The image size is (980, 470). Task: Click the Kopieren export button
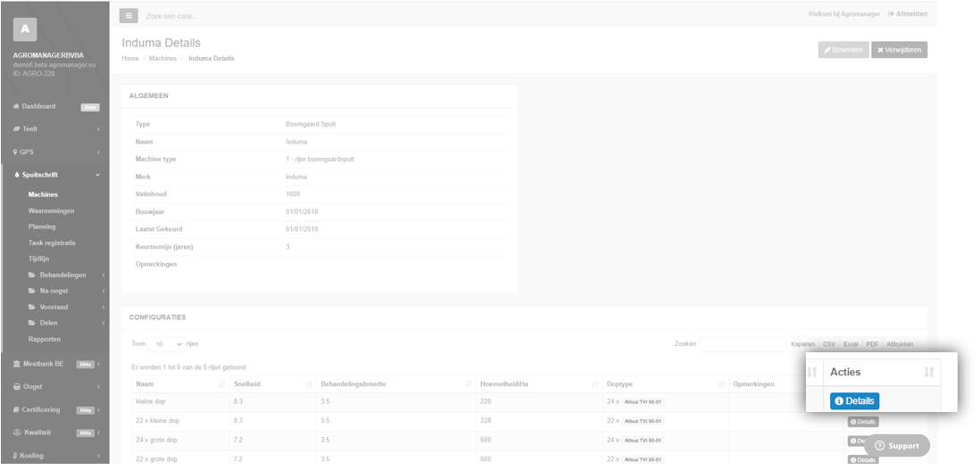[x=802, y=344]
